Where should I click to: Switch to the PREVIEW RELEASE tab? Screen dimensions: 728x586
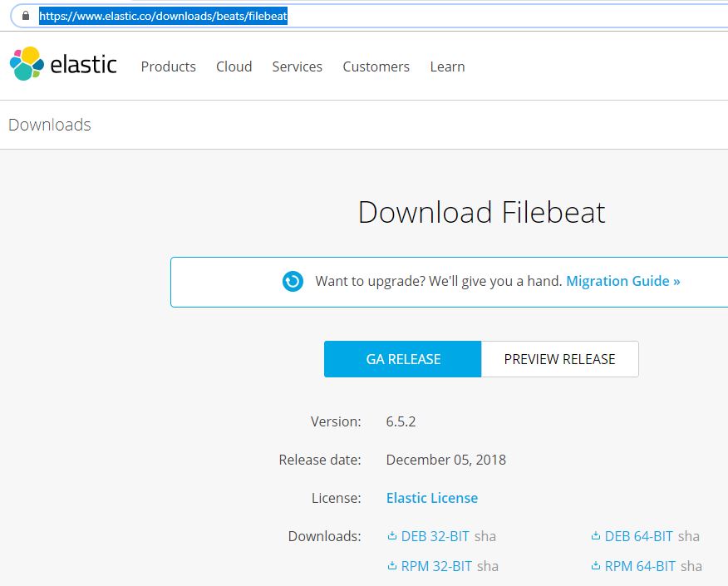click(560, 359)
